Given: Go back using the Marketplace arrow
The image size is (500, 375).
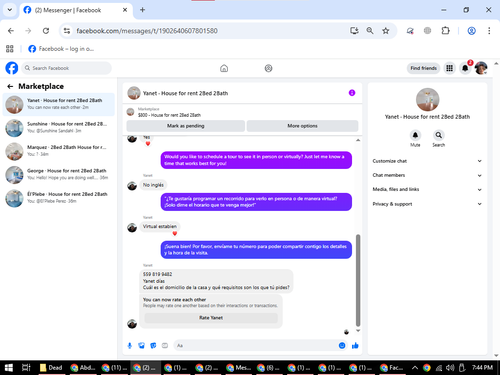Looking at the screenshot, I should click(10, 86).
